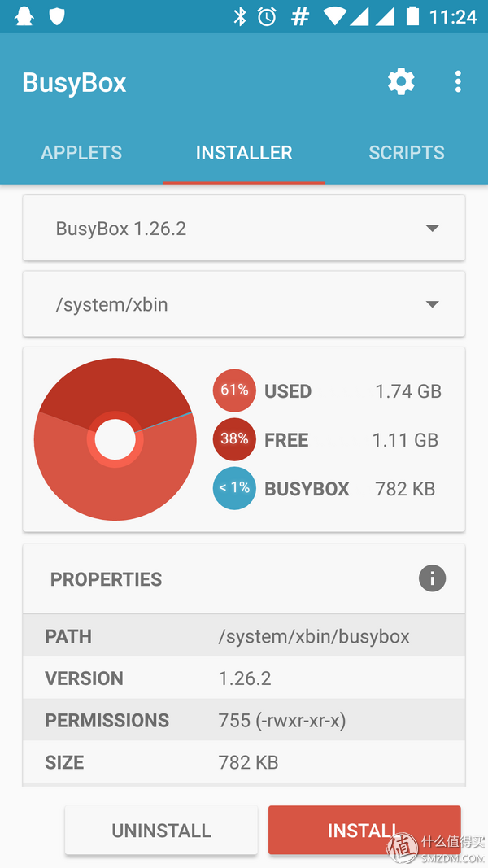Tap the blue BusyBox under-1% badge
488x868 pixels.
click(234, 488)
